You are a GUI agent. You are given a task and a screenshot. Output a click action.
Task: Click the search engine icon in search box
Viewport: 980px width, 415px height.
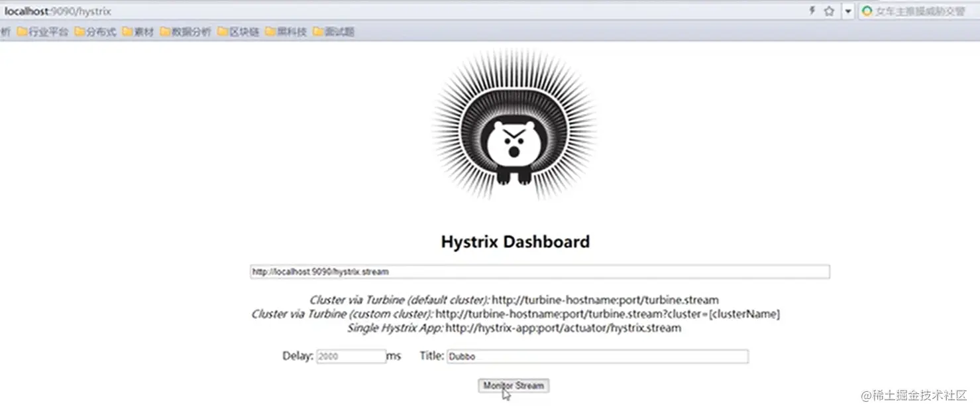pos(867,11)
